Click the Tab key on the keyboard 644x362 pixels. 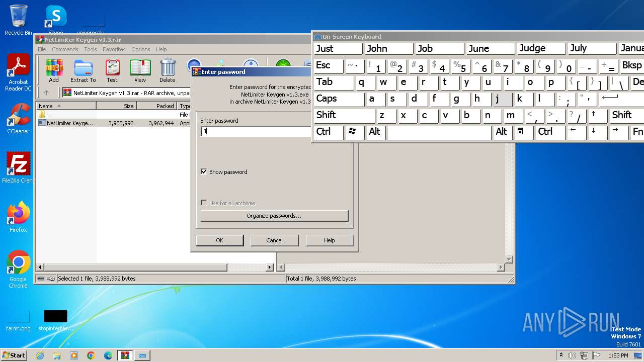point(334,82)
